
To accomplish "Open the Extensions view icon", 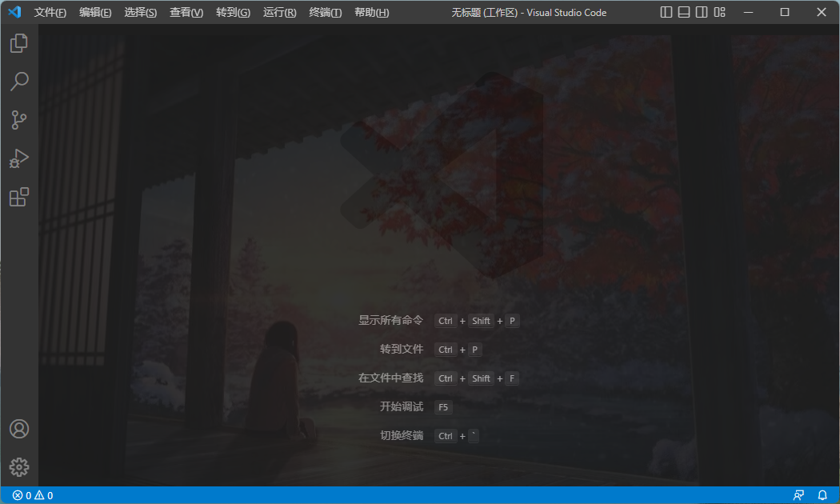I will coord(18,197).
